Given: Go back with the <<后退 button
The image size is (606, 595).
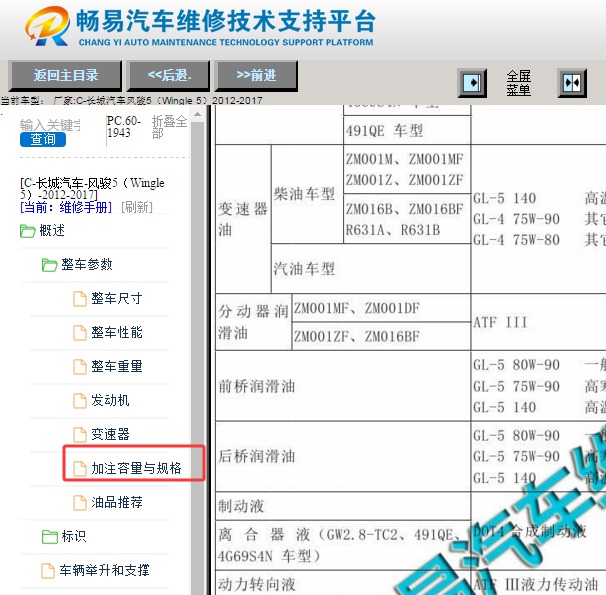Looking at the screenshot, I should tap(169, 75).
